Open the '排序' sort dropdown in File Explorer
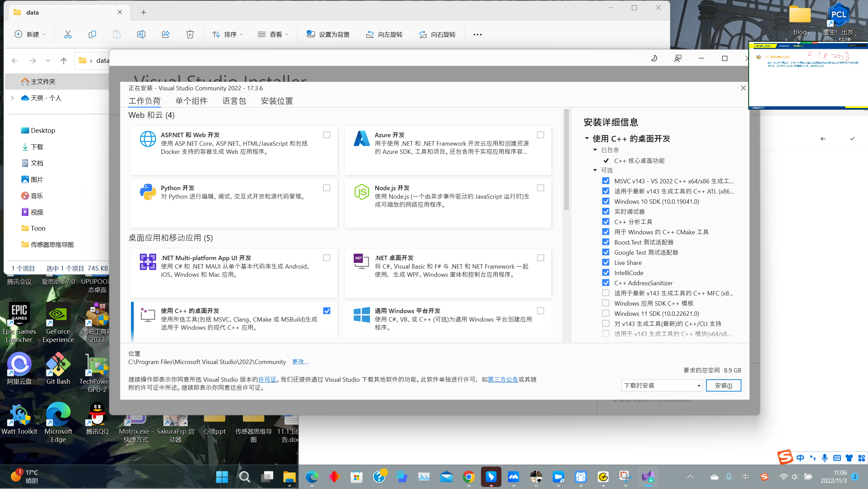 pyautogui.click(x=228, y=34)
